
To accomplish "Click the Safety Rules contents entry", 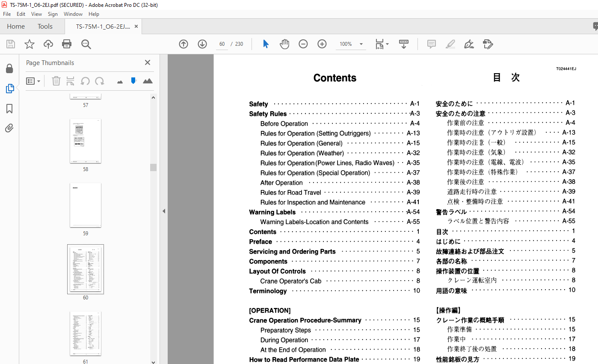I will click(x=268, y=114).
